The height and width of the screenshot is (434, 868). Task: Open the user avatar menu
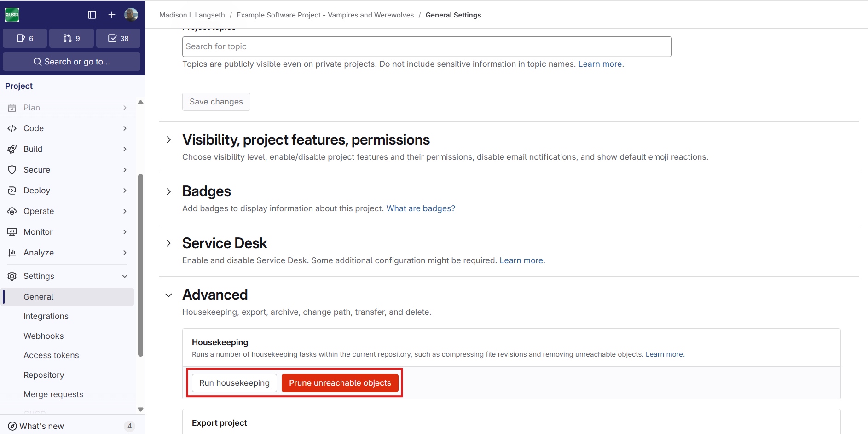(x=131, y=14)
